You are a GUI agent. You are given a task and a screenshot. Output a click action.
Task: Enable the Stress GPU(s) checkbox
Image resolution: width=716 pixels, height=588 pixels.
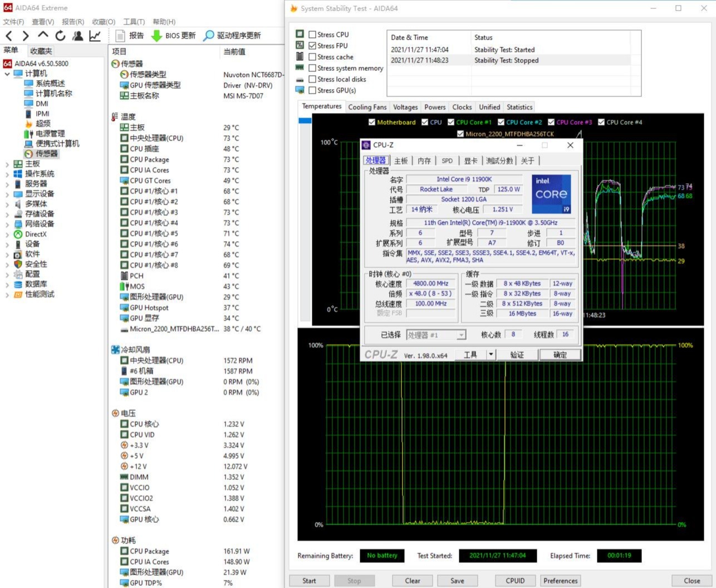coord(312,90)
